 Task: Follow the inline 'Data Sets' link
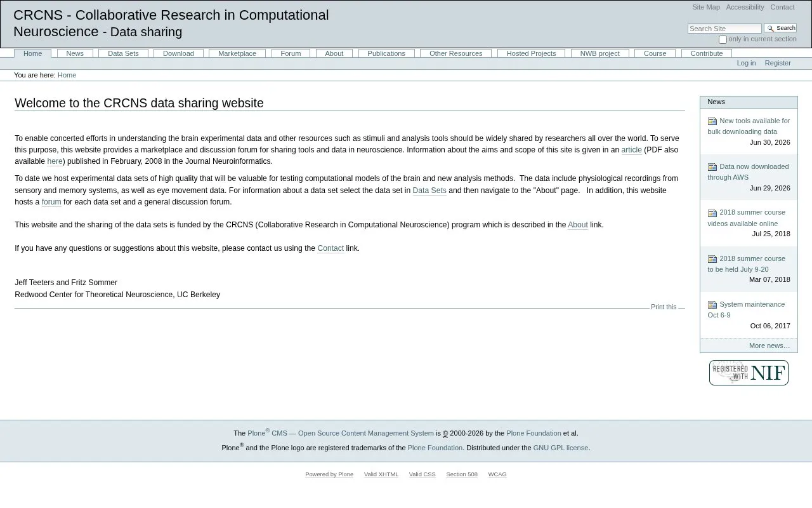[x=429, y=190]
